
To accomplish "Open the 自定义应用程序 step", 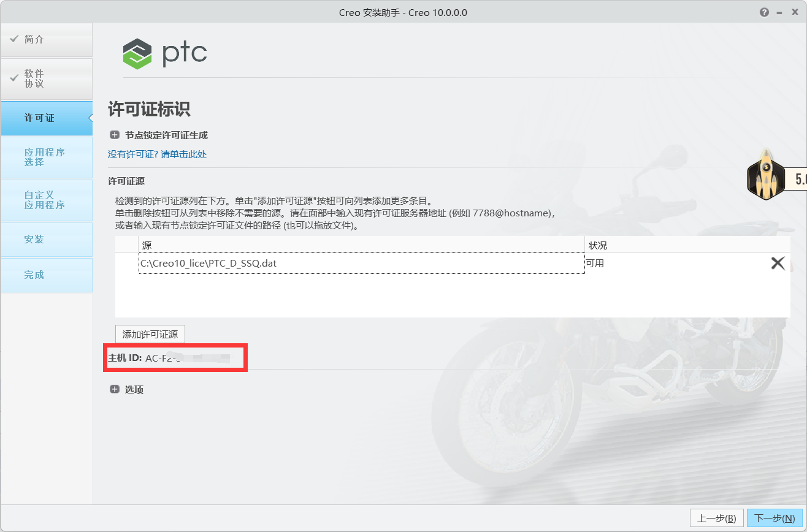I will click(47, 200).
